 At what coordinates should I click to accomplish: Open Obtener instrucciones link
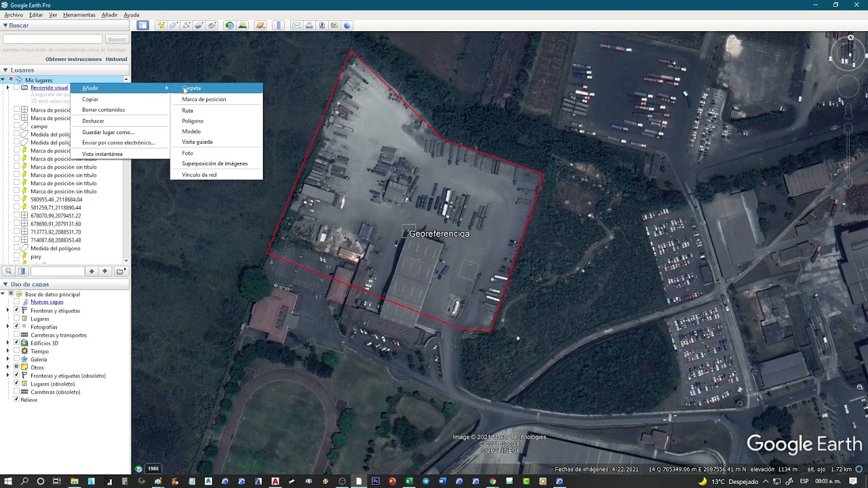click(73, 59)
